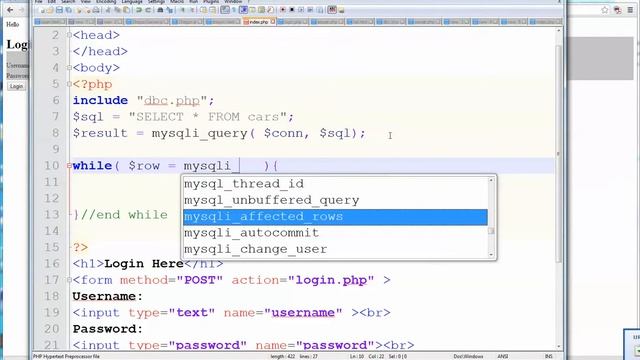
Task: Open the browser hamburger menu icon
Action: pyautogui.click(x=630, y=10)
